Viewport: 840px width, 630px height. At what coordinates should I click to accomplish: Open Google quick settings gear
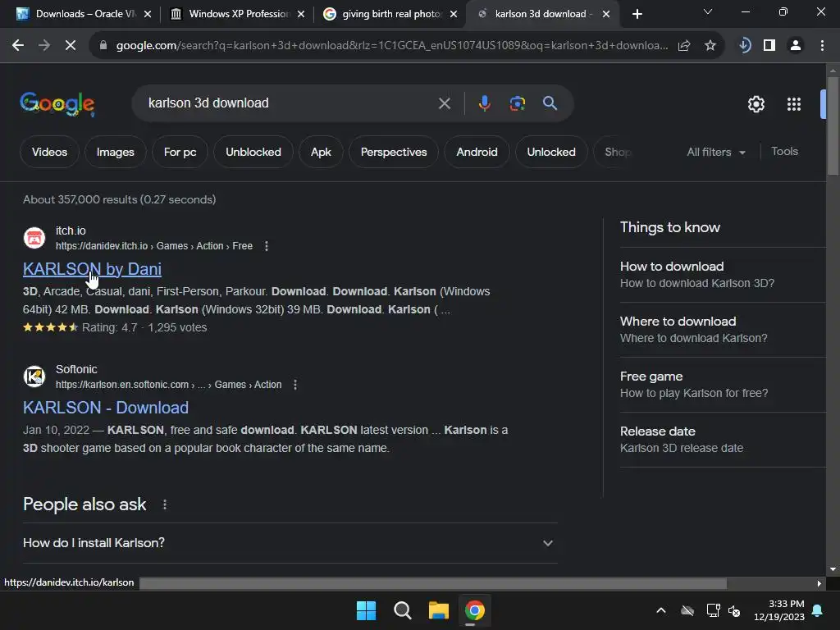pyautogui.click(x=756, y=104)
